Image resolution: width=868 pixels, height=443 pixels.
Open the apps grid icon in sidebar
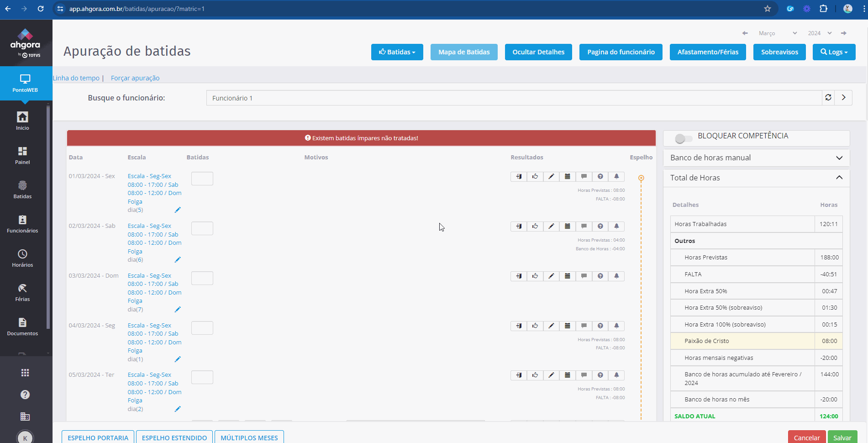pos(25,373)
